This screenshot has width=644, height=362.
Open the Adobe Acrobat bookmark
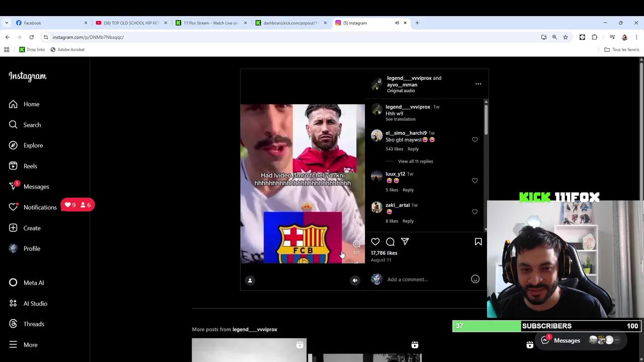67,50
